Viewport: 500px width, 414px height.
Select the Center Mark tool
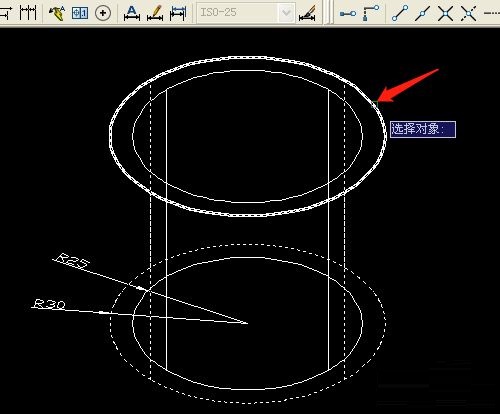click(103, 13)
